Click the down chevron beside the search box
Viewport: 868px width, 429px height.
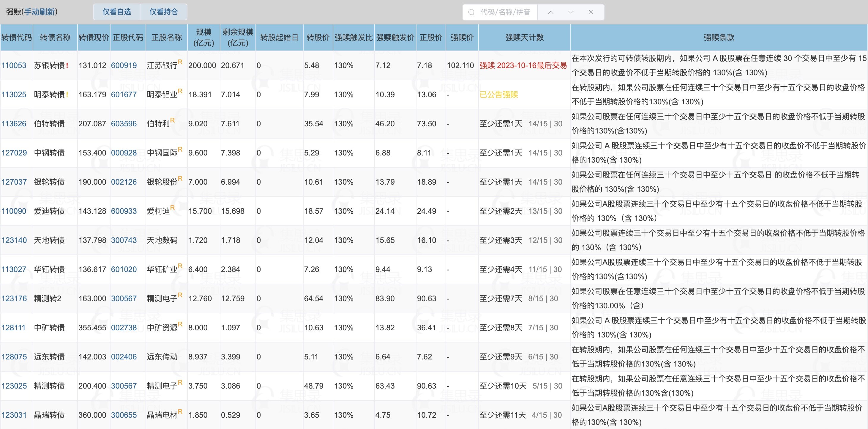click(571, 12)
